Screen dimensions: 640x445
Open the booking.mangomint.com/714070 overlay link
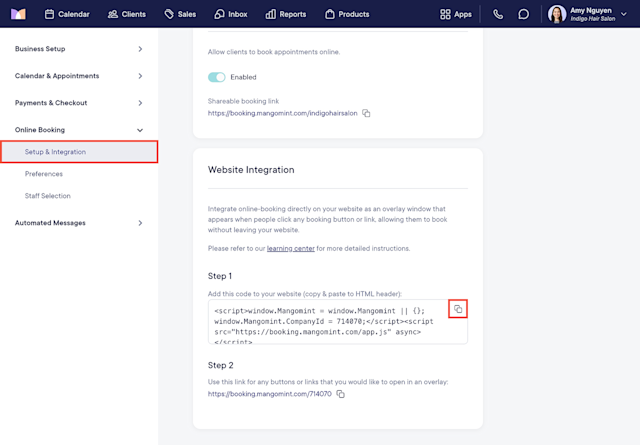click(x=269, y=394)
